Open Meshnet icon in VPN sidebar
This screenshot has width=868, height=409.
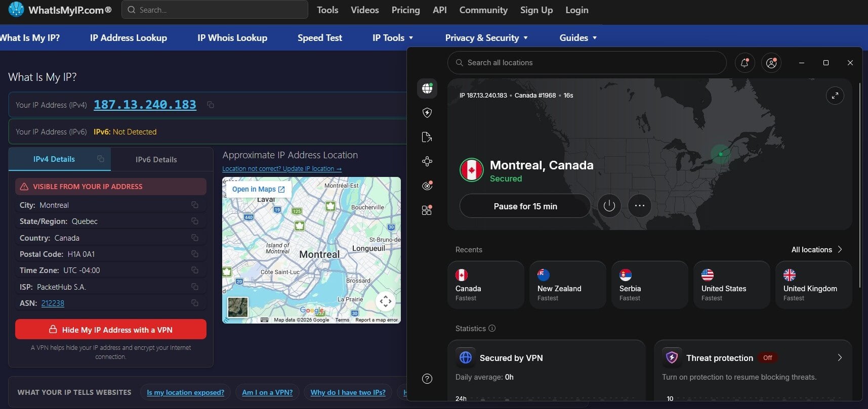(x=427, y=161)
